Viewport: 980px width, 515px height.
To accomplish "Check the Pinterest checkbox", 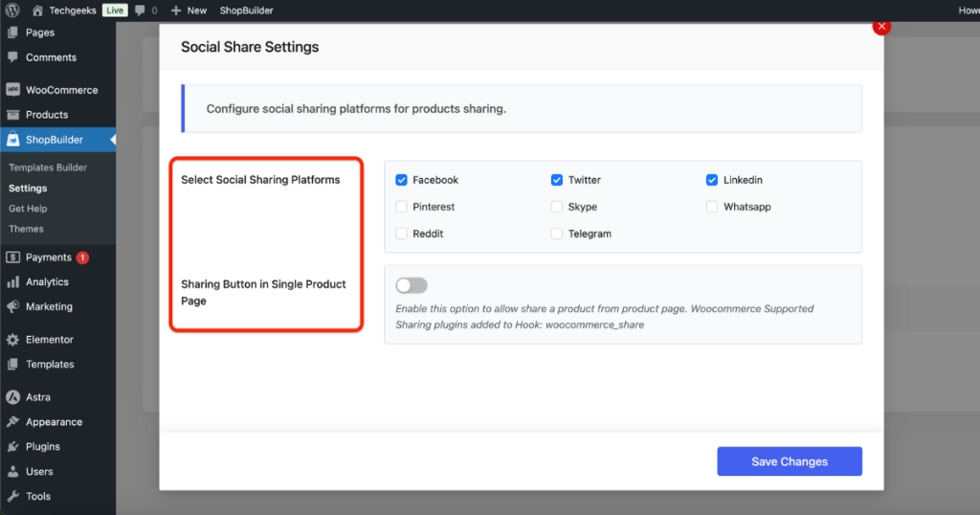I will click(401, 207).
